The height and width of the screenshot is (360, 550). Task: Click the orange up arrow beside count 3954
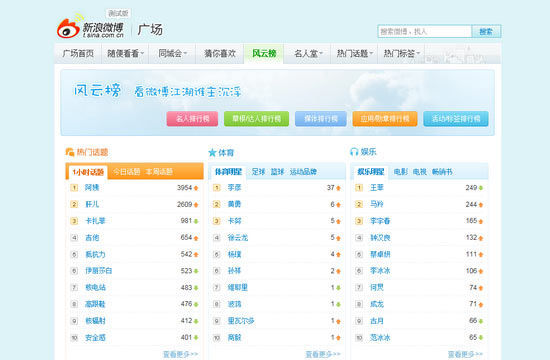pyautogui.click(x=196, y=188)
